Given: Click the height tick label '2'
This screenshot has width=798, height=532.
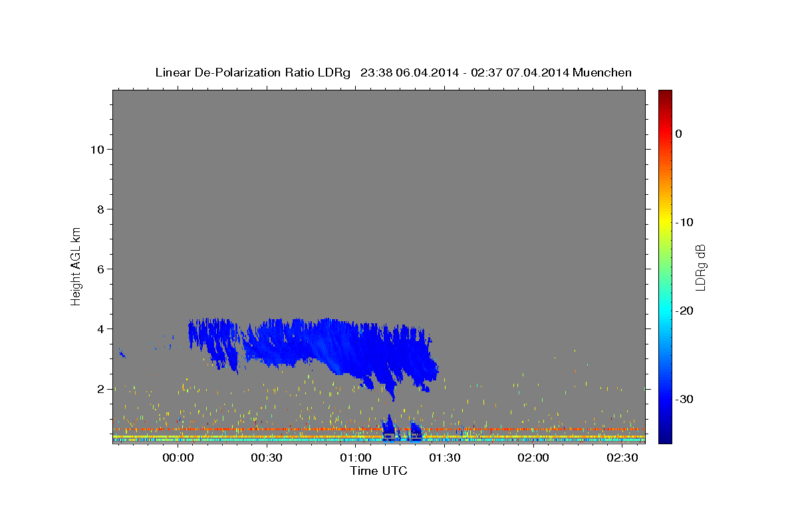Looking at the screenshot, I should 102,389.
